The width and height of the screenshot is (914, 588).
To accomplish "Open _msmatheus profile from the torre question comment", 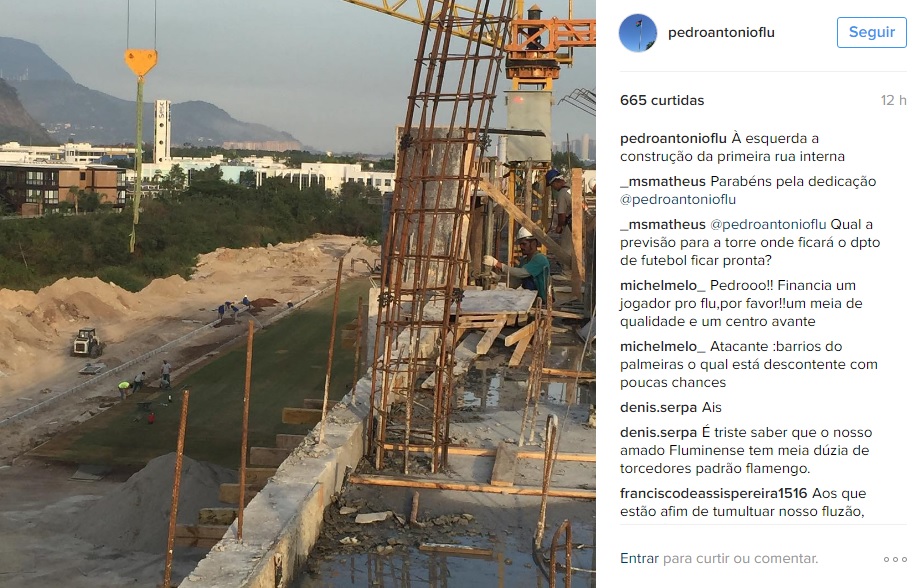I will click(x=663, y=224).
